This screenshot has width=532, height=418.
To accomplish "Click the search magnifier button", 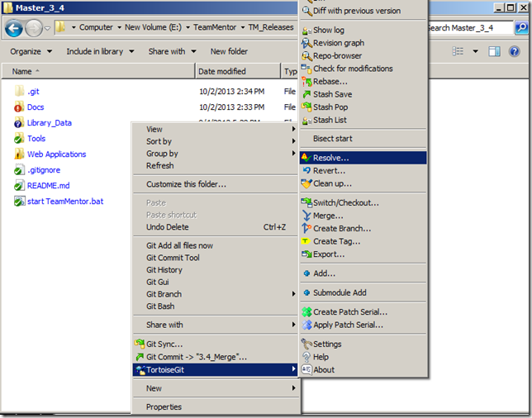I will pyautogui.click(x=521, y=28).
